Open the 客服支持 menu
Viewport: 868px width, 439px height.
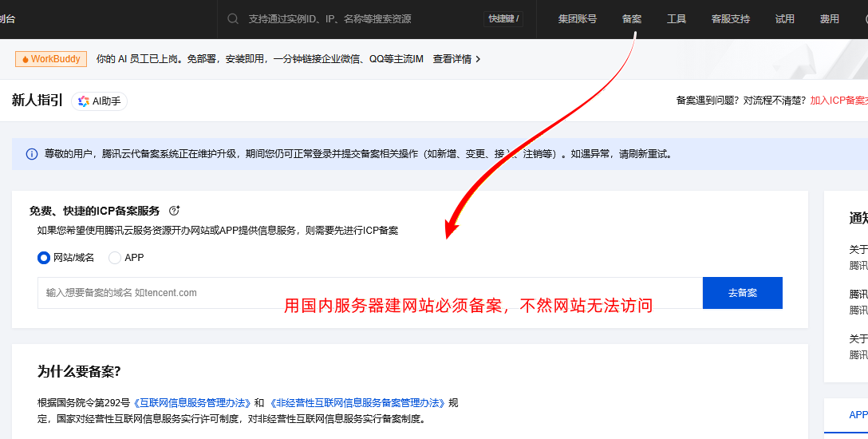coord(730,18)
